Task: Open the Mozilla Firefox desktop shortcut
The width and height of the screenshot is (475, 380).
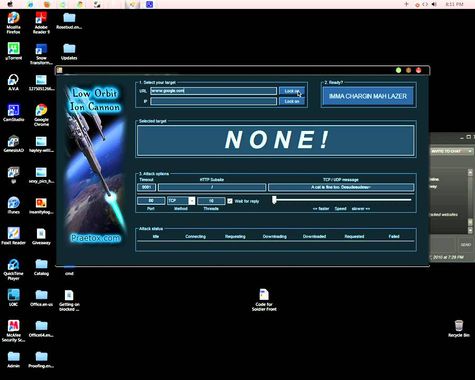Action: 13,22
